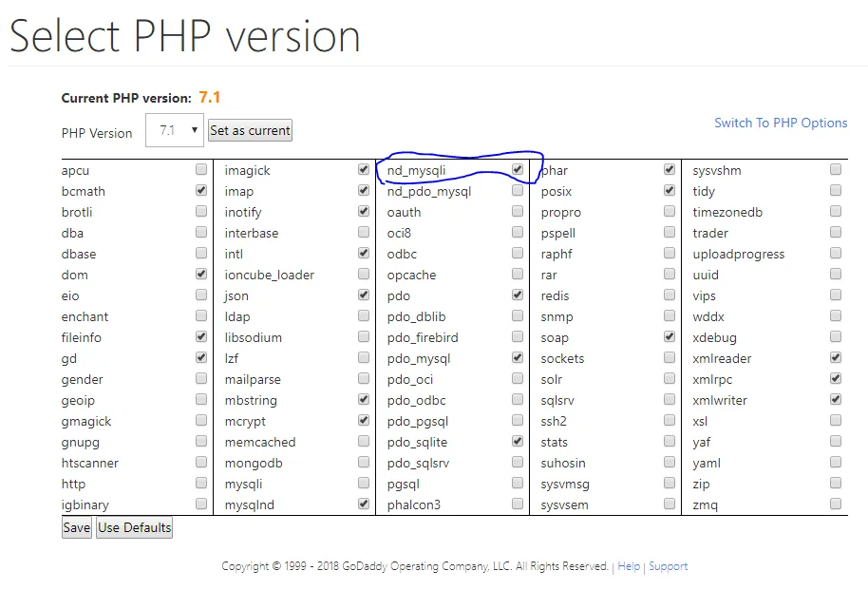Enable the redis extension checkbox
The image size is (868, 609).
670,295
